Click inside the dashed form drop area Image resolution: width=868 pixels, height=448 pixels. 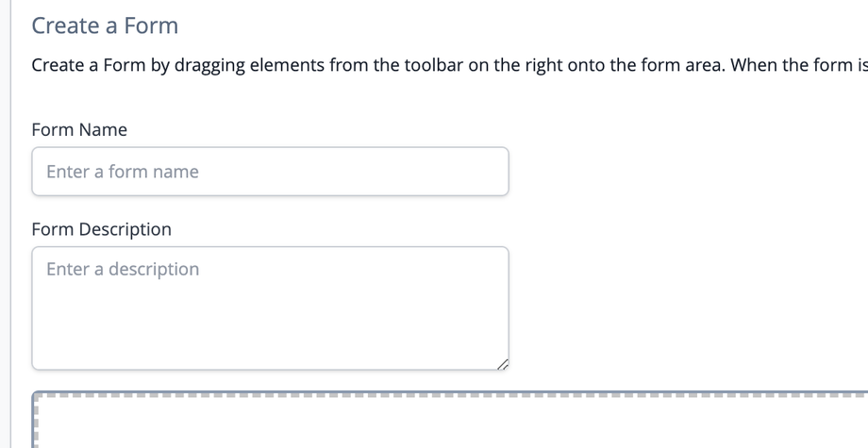453,424
